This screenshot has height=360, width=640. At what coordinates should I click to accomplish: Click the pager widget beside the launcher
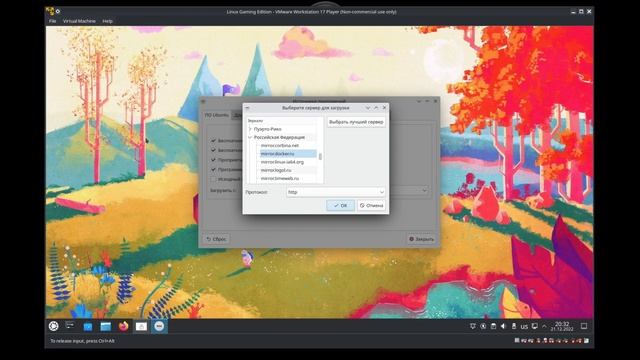pos(70,325)
